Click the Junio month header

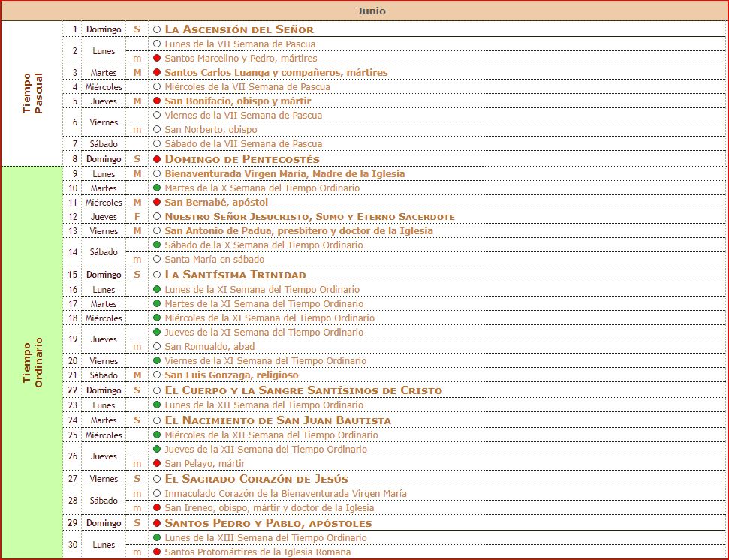pos(371,11)
